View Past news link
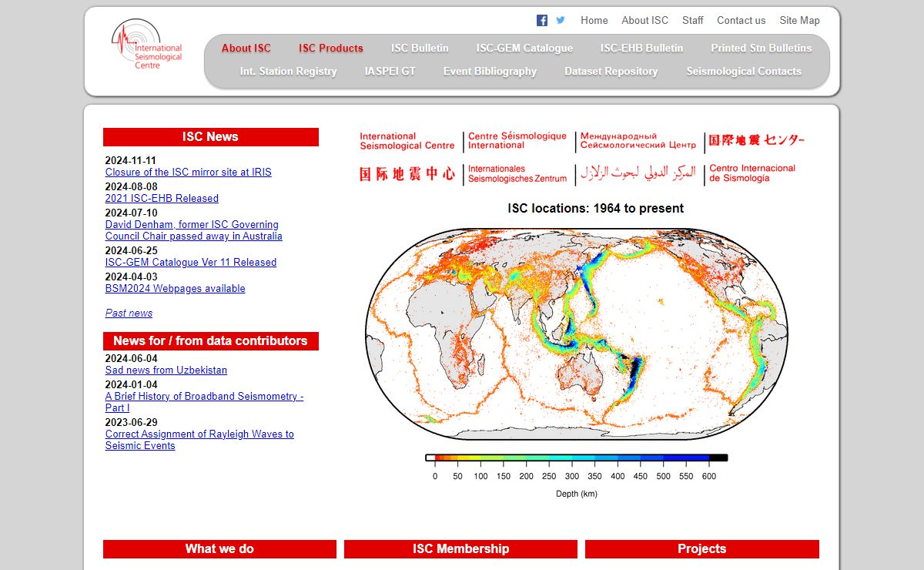 [129, 313]
